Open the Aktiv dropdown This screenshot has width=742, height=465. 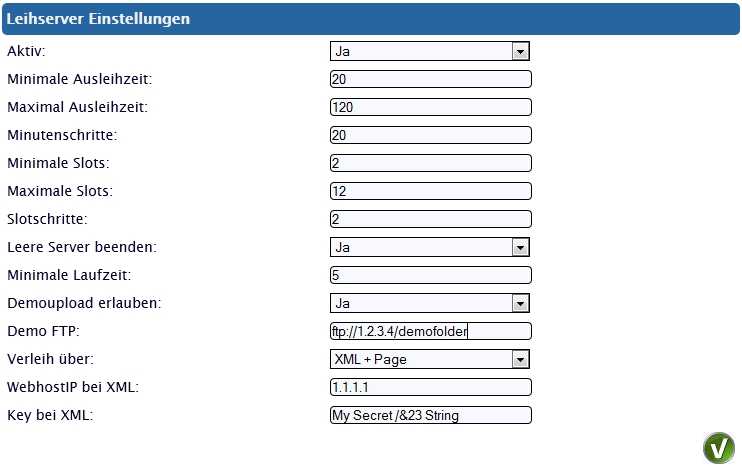click(430, 51)
